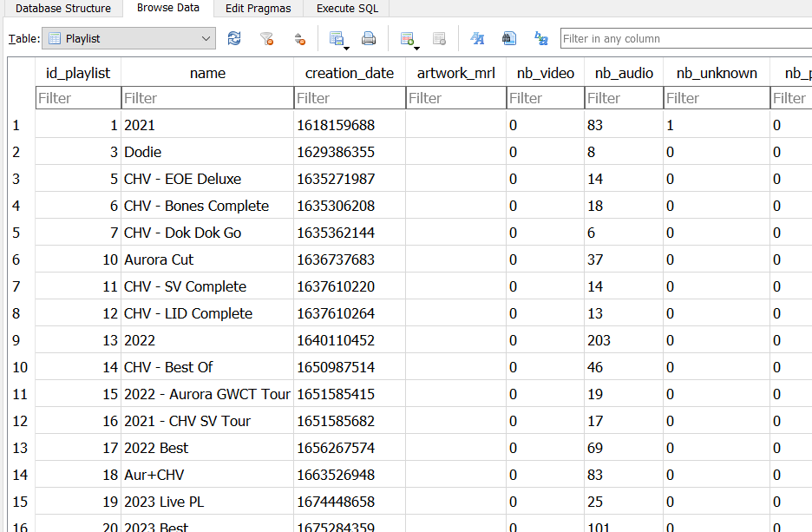Expand the save table view dropdown arrow
This screenshot has height=532, width=812.
tap(347, 45)
